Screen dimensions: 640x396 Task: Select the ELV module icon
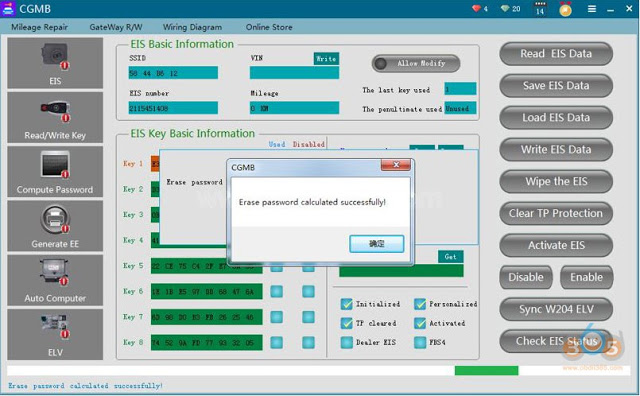[55, 334]
